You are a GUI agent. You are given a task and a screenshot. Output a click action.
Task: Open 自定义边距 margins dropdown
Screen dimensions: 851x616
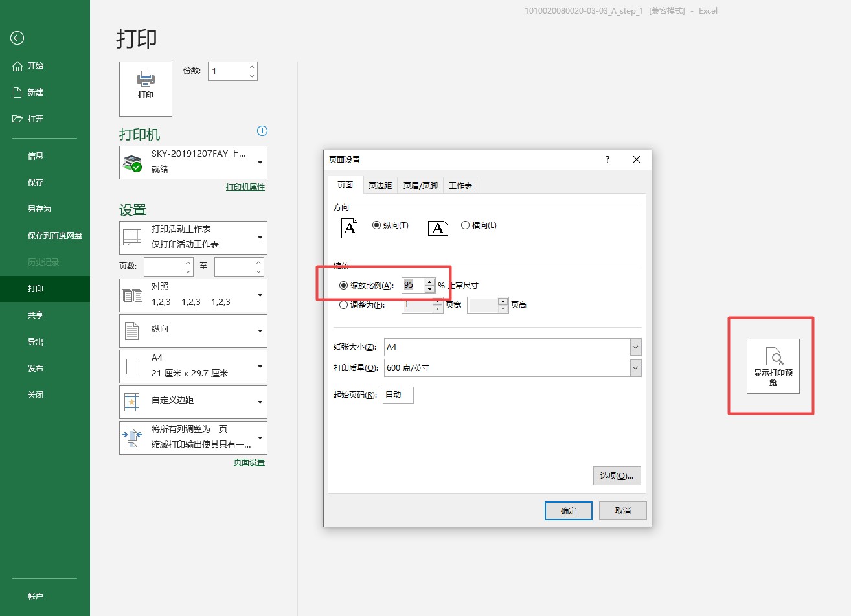pyautogui.click(x=193, y=402)
